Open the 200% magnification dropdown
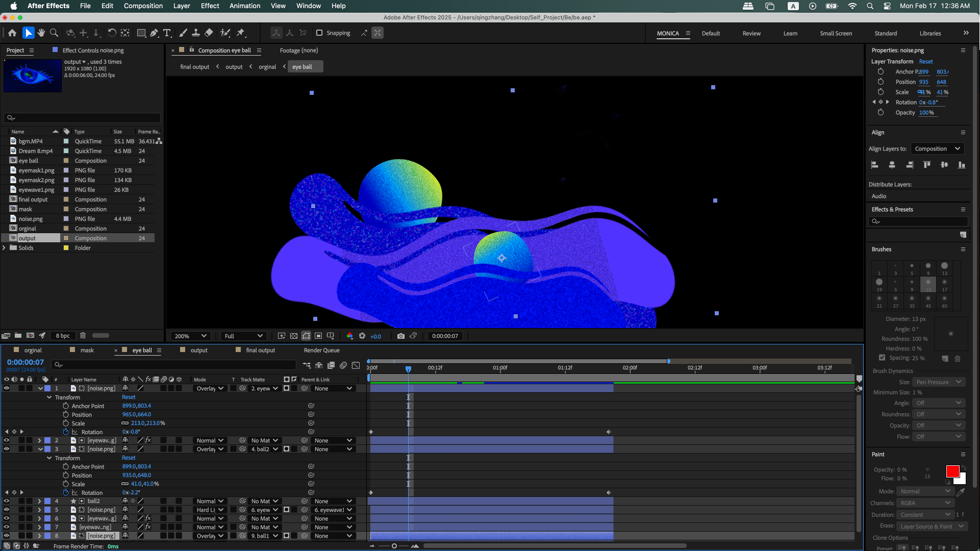The image size is (980, 551). [190, 336]
